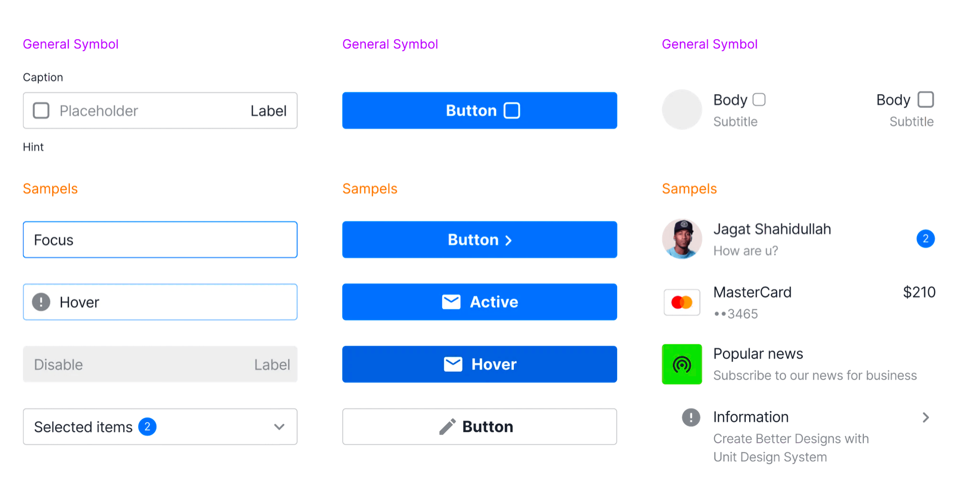Check the box beside right-aligned Body
This screenshot has width=980, height=500.
pos(926,100)
